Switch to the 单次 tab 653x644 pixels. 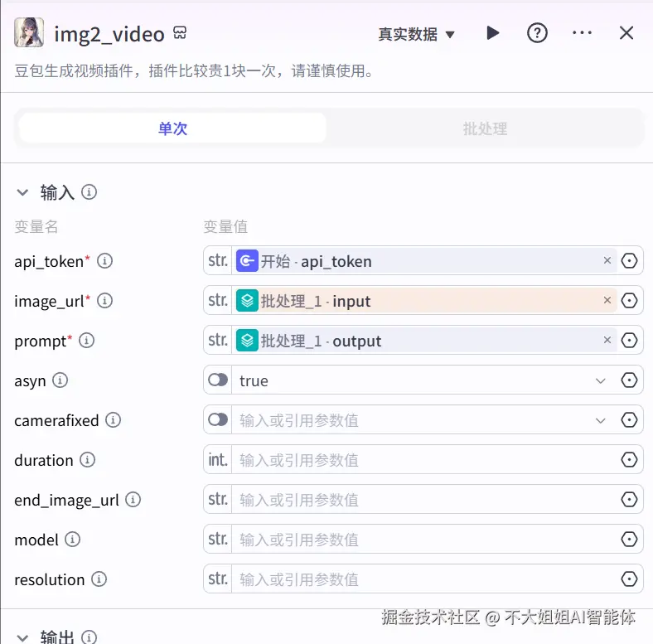tap(172, 128)
